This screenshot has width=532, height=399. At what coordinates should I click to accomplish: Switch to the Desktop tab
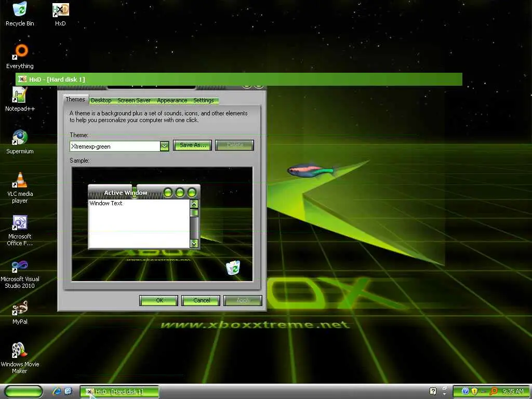101,100
